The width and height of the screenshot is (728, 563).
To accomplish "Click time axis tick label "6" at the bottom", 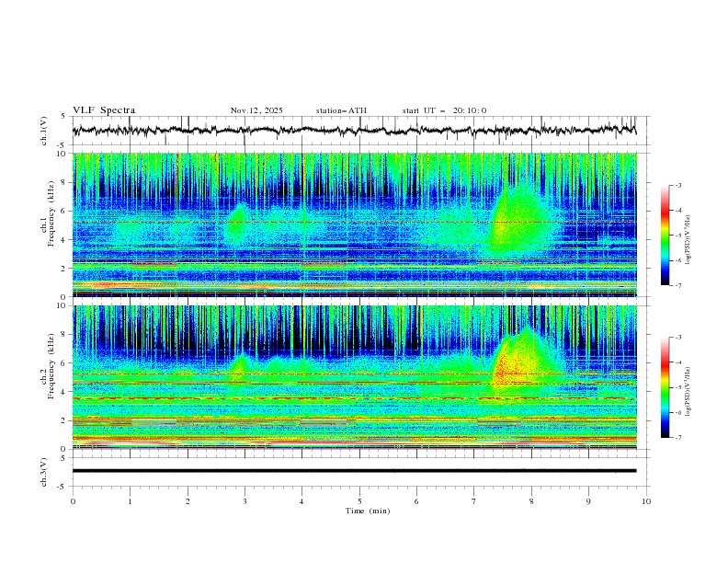I will (416, 501).
